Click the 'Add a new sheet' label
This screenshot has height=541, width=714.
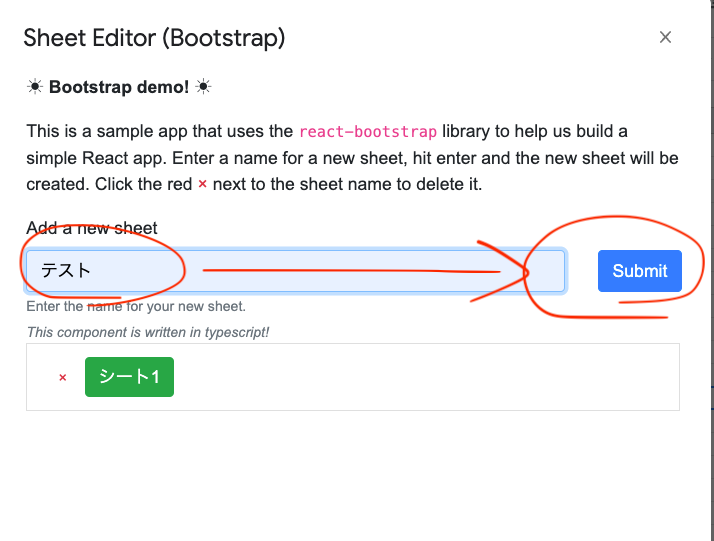pos(92,228)
